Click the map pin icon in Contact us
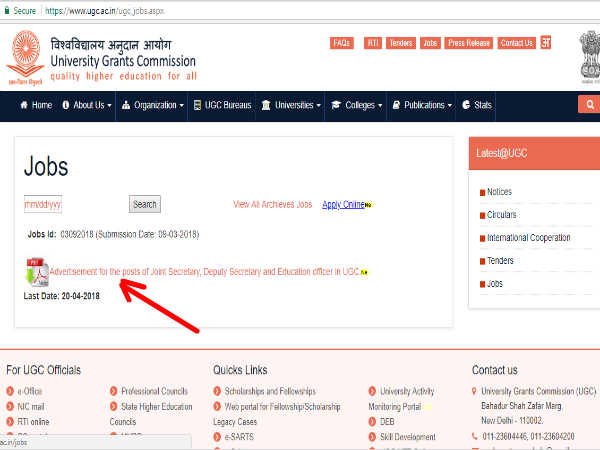 (x=474, y=391)
